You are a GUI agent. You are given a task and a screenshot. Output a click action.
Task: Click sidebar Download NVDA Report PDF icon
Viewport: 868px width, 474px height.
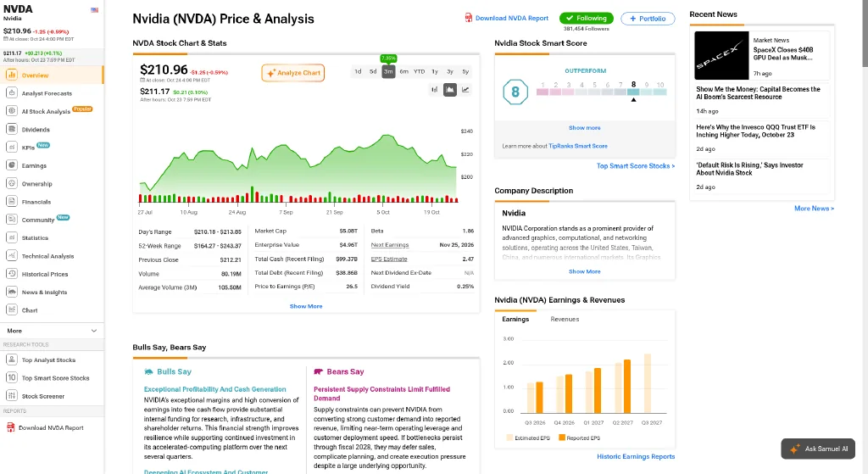10,427
